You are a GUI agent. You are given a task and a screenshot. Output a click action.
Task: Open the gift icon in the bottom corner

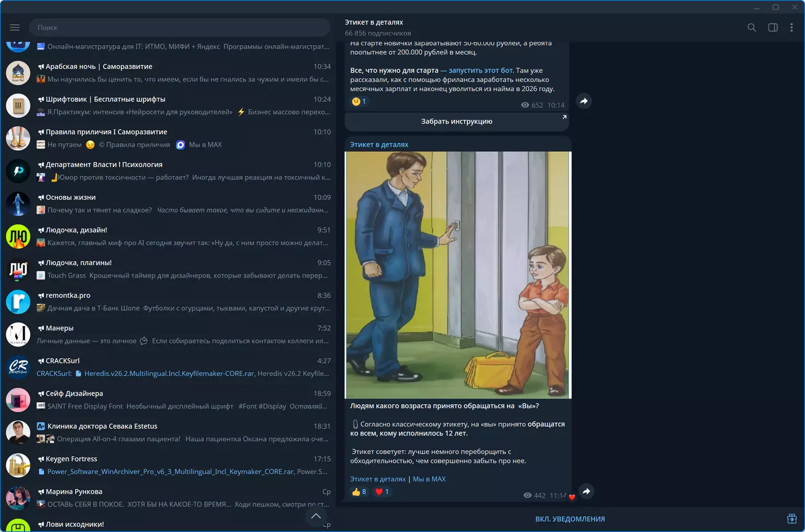click(x=792, y=518)
